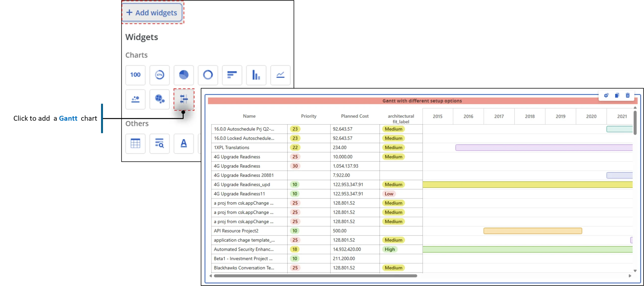Click priority badge 22
This screenshot has height=286, width=644.
point(295,147)
